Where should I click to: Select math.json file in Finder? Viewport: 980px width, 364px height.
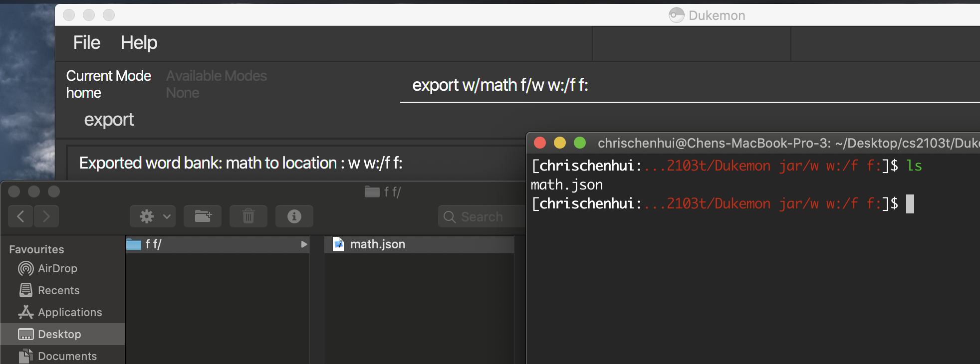point(419,244)
